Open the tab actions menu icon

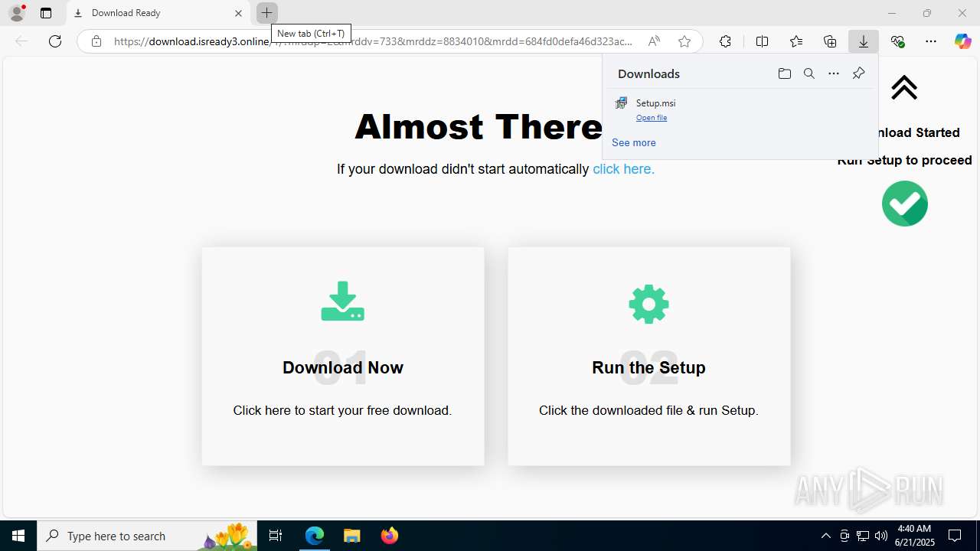46,13
